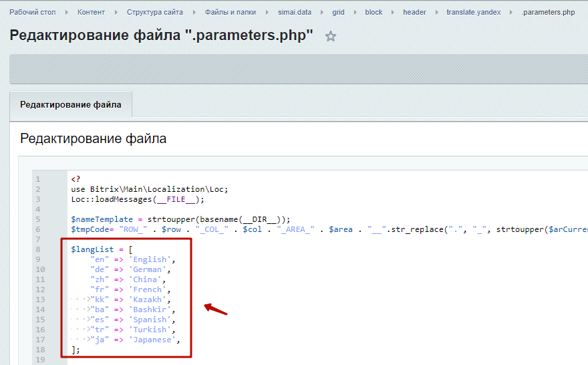Screen dimensions: 588x365
Task: Navigate to the header folder breadcrumb
Action: tap(414, 12)
